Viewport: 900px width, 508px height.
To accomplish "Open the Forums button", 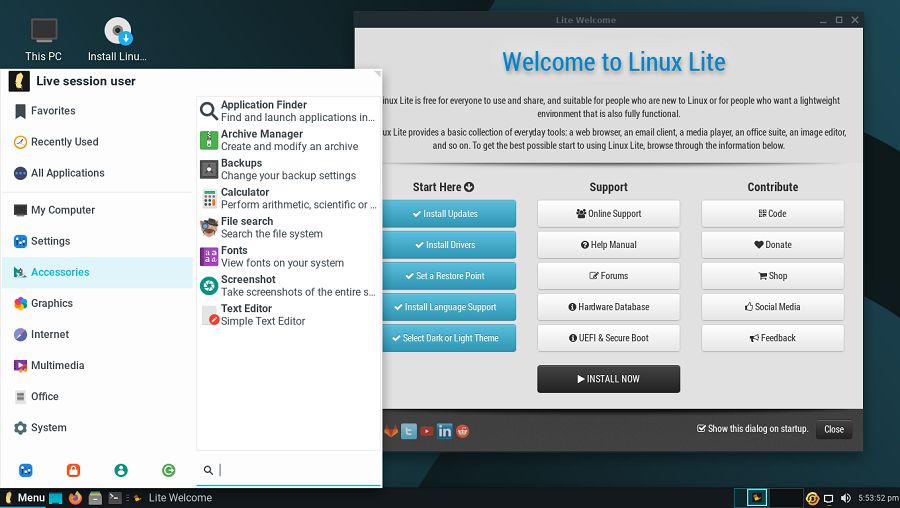I will tap(608, 276).
